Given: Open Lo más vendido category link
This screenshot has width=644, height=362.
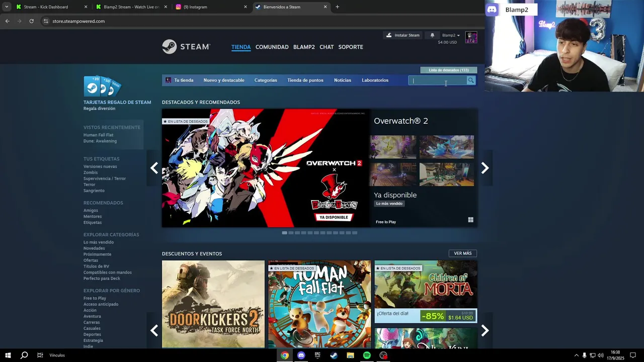Looking at the screenshot, I should coord(99,242).
